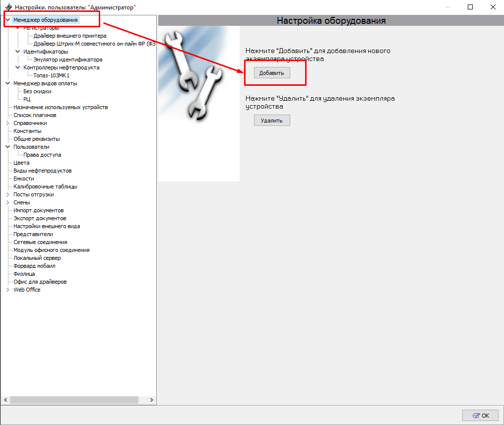Collapse the Менеджер оборудования node
Viewport: 504px width, 425px height.
(x=8, y=20)
